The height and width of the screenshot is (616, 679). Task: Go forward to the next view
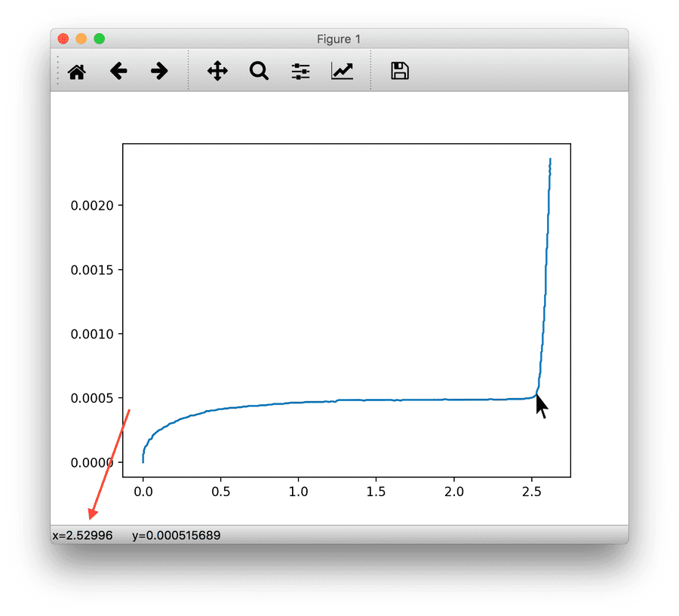click(159, 72)
